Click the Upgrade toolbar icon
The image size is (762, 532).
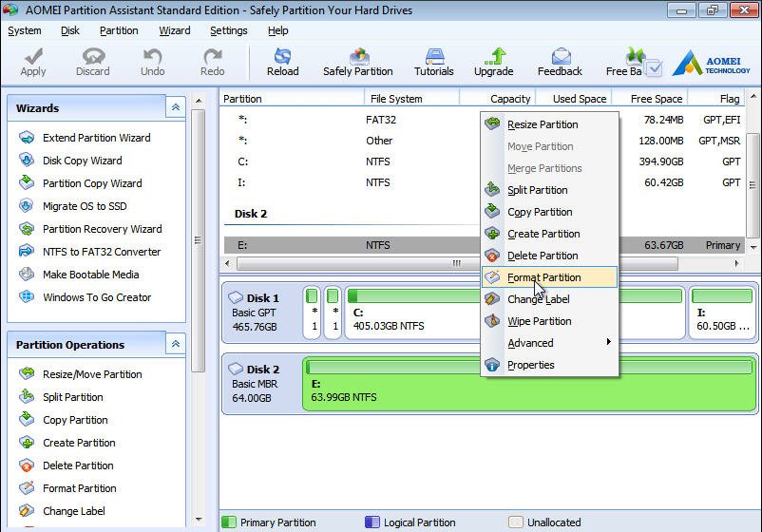pyautogui.click(x=495, y=56)
